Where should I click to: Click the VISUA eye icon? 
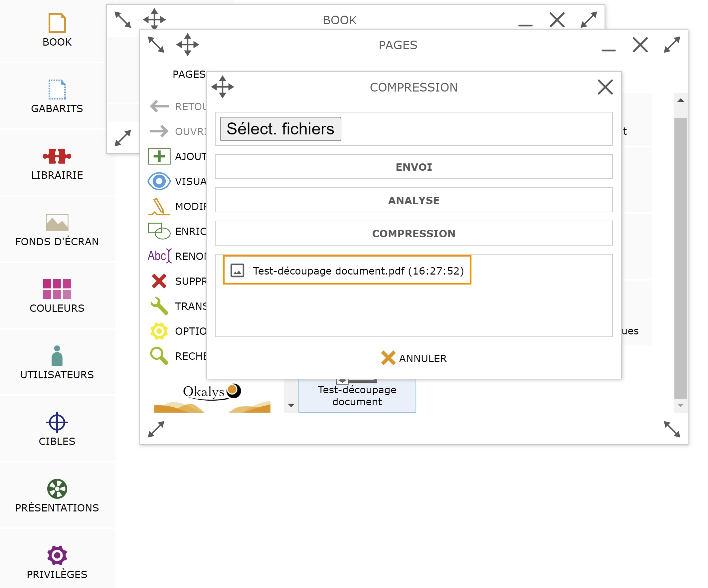(x=159, y=181)
